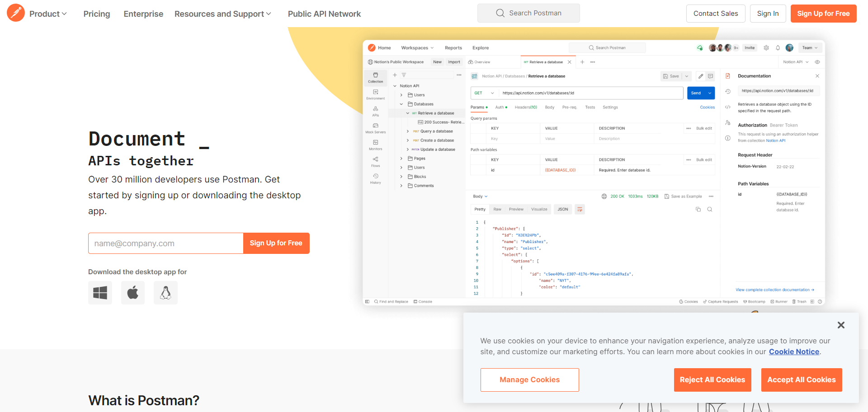Open the arrow dropdown on the Send button

(710, 93)
